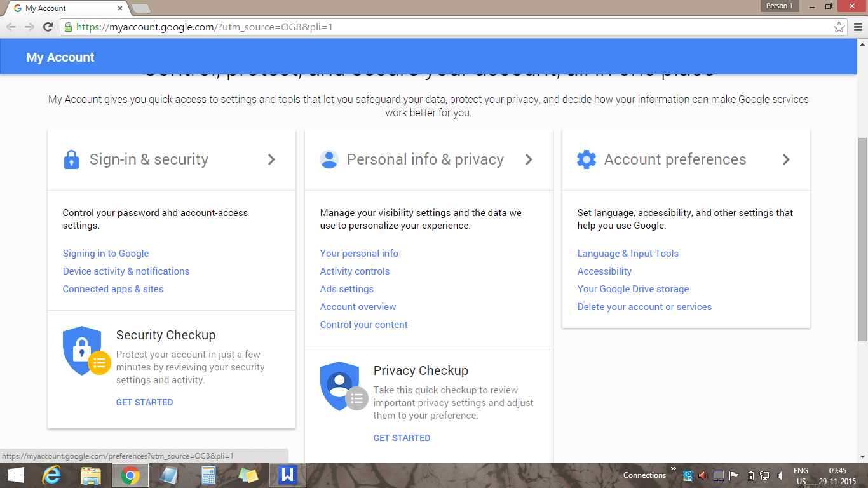The image size is (868, 488).
Task: Click GET STARTED under Privacy Checkup
Action: [402, 438]
